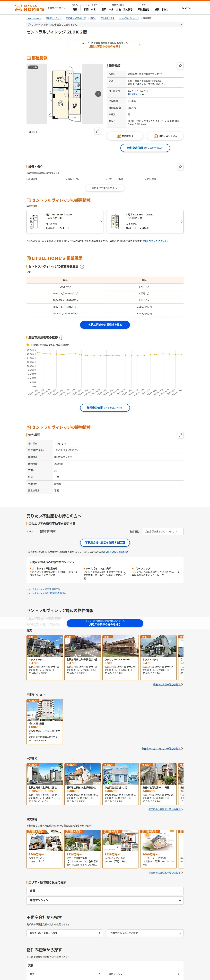Click pencil edit icon beside 設備・条件
The height and width of the screenshot is (980, 210).
coord(180,167)
